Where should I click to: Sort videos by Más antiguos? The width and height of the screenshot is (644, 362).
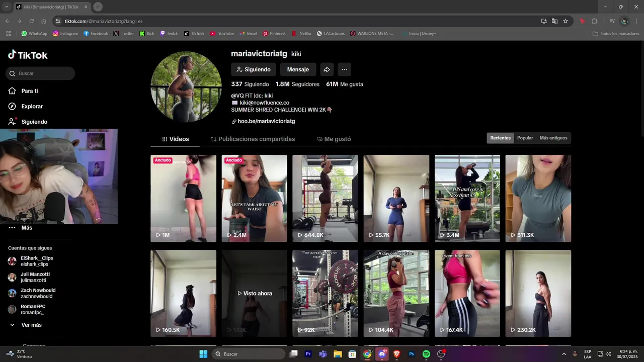point(553,138)
